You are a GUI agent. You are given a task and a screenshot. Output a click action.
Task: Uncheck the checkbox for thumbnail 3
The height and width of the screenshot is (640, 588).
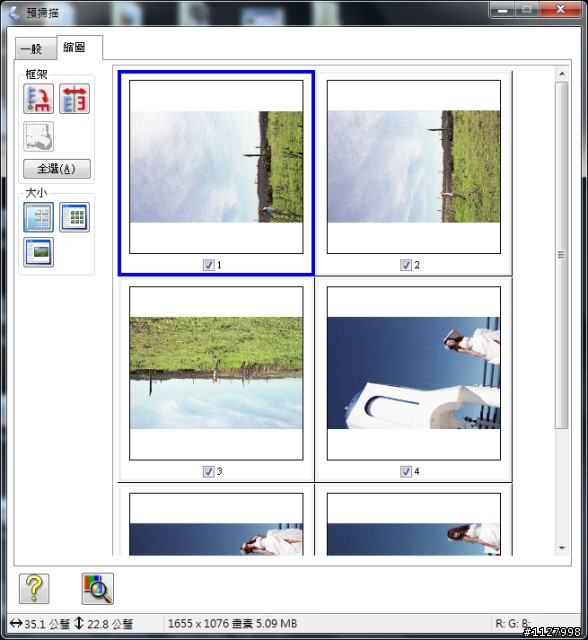point(209,472)
